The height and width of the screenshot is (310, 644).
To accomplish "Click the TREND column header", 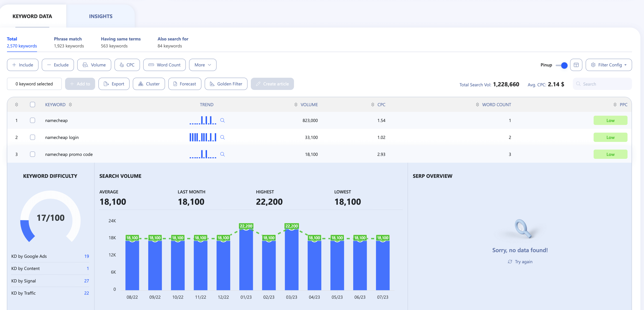I will 207,104.
